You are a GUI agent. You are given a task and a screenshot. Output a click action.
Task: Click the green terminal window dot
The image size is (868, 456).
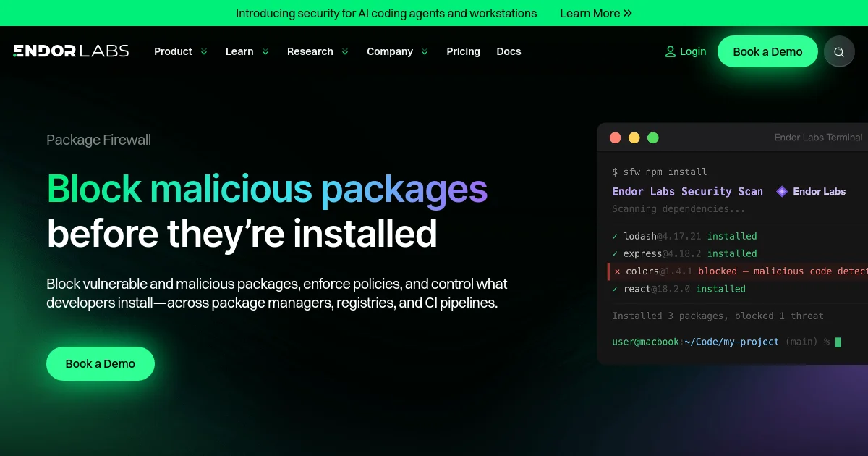click(653, 138)
